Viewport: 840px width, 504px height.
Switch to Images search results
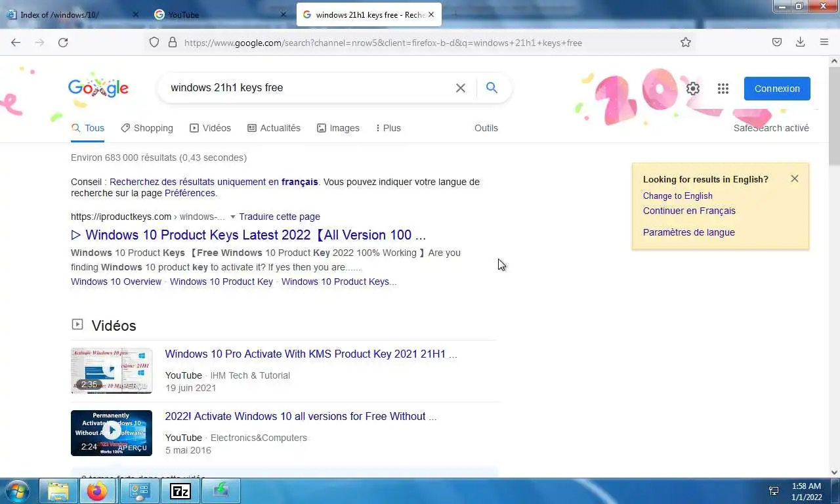338,128
